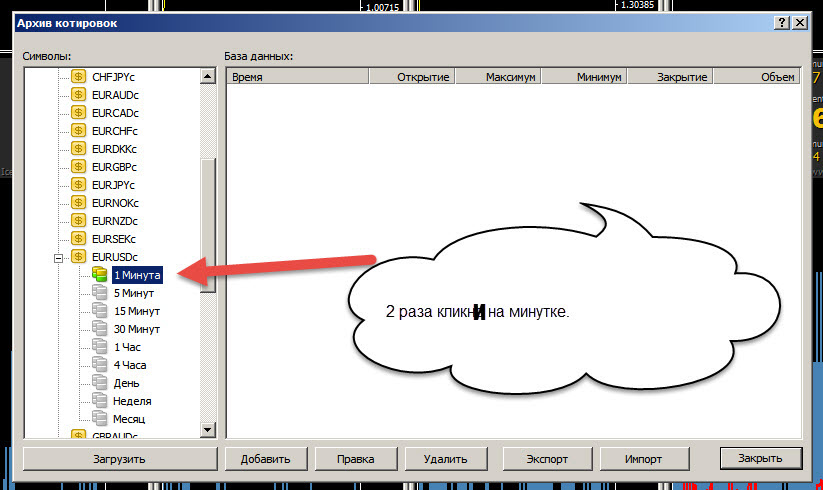The image size is (823, 490).
Task: Click the database icon beside 4 Часа
Action: click(x=100, y=365)
